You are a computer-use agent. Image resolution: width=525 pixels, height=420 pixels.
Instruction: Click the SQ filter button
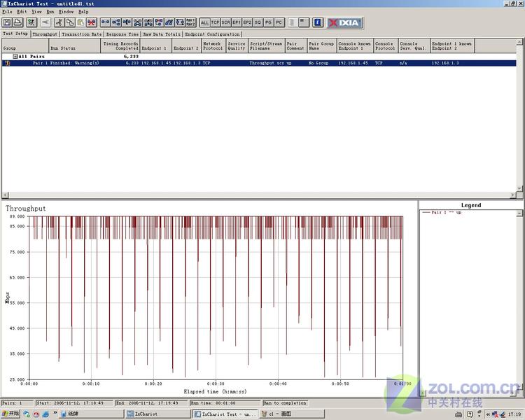click(258, 22)
